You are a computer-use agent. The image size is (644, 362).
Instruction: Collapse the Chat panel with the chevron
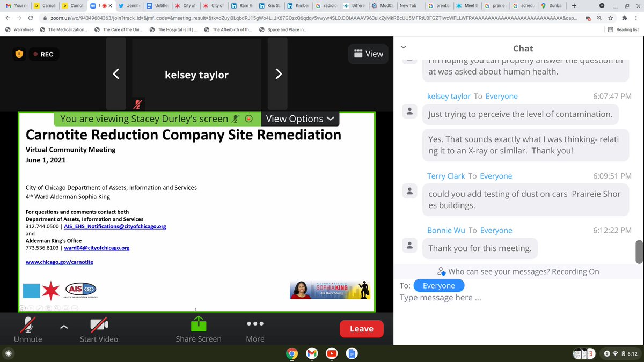click(x=404, y=47)
